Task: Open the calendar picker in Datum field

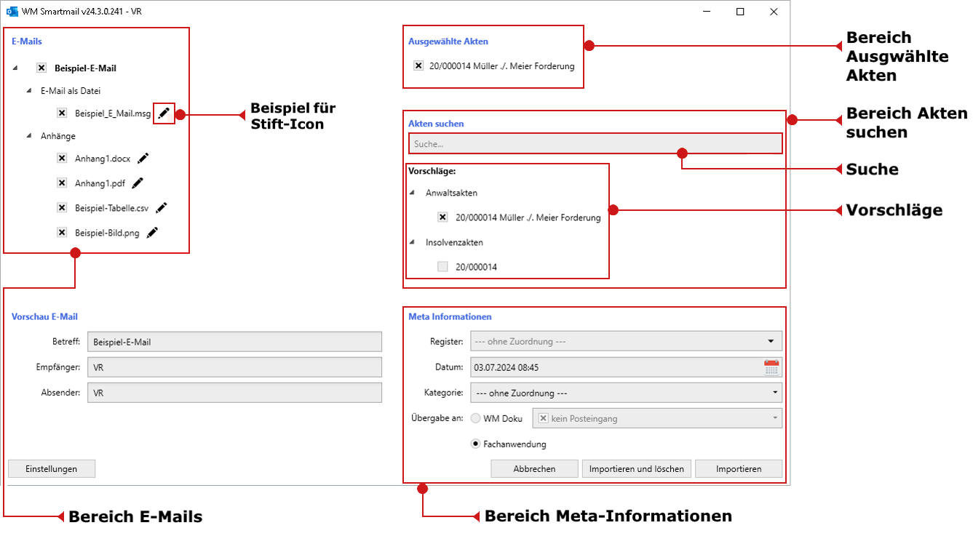Action: (771, 367)
